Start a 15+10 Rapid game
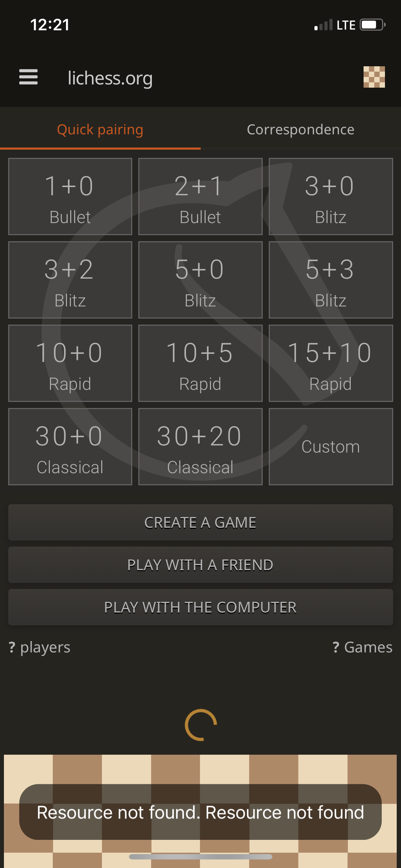The image size is (401, 868). [x=330, y=363]
